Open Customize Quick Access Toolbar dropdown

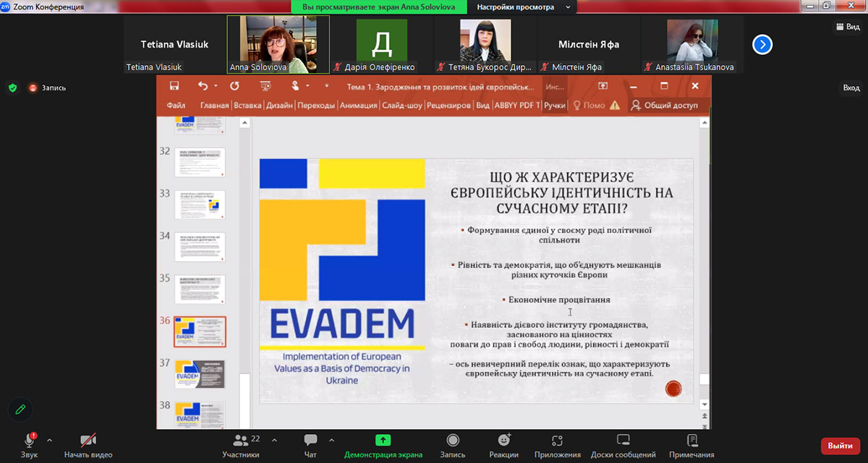click(326, 86)
